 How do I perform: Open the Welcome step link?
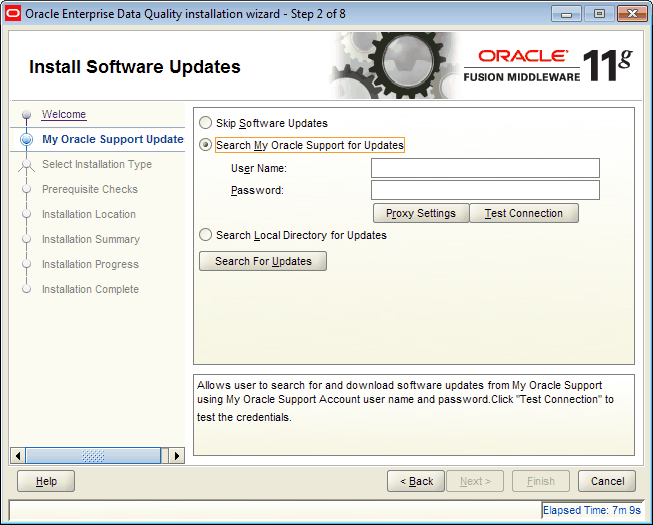[x=64, y=114]
